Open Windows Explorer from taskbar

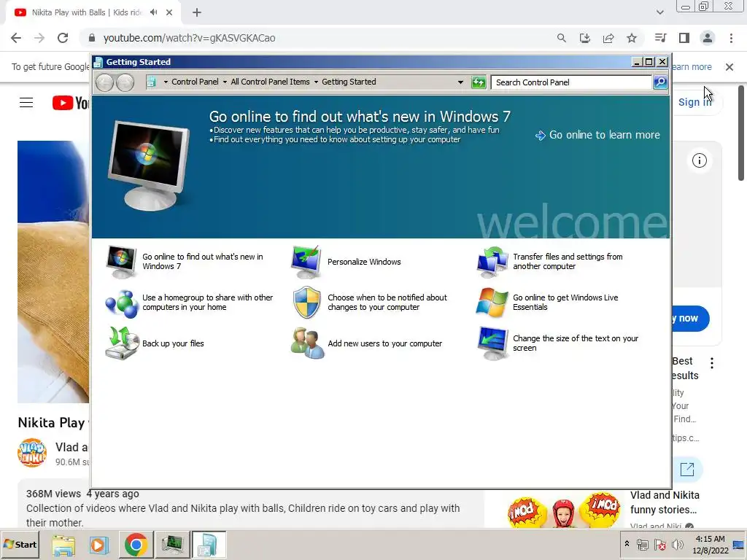point(63,545)
